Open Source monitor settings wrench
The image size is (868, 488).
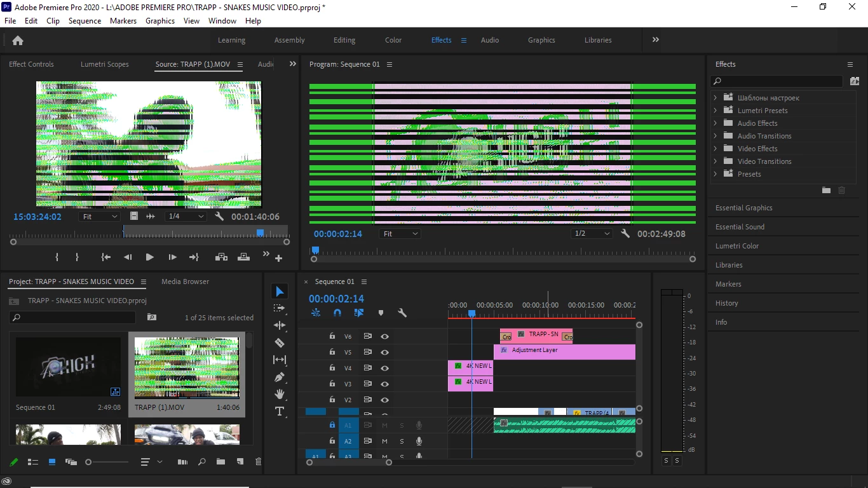[220, 217]
